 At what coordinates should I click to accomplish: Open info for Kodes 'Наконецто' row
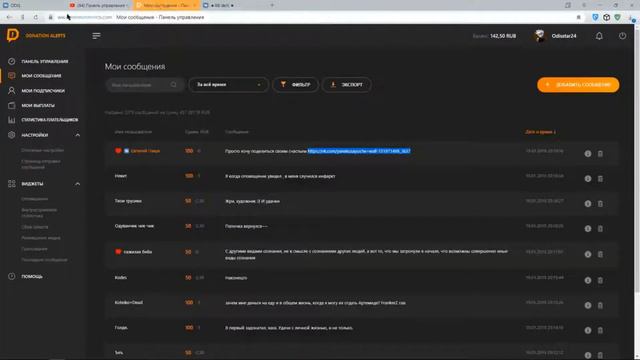point(588,280)
